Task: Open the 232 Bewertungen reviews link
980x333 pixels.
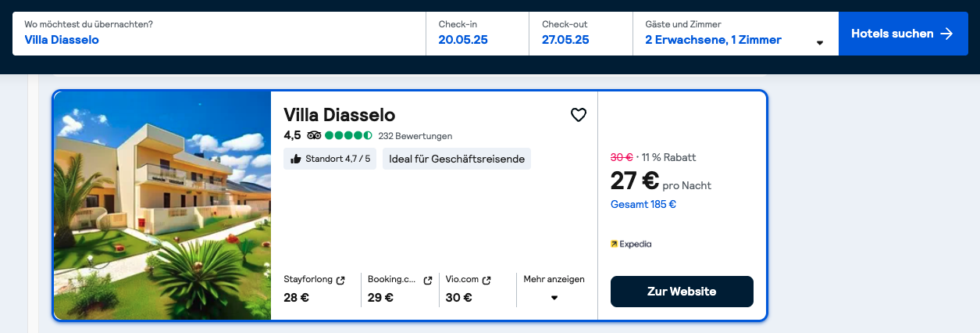Action: pyautogui.click(x=415, y=136)
